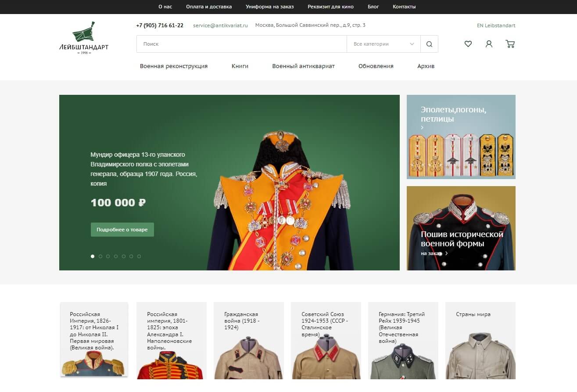Image resolution: width=577 pixels, height=392 pixels.
Task: Click the service@antikvariat.ru email link
Action: 220,25
